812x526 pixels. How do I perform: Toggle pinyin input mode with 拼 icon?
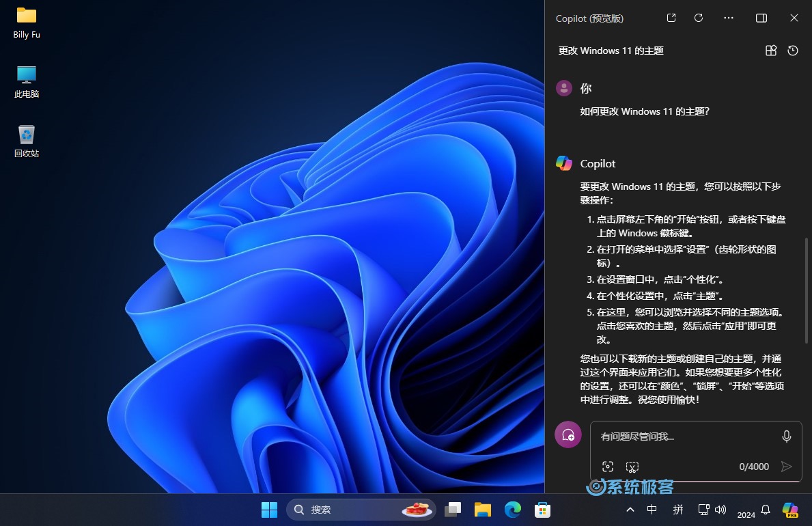click(677, 510)
